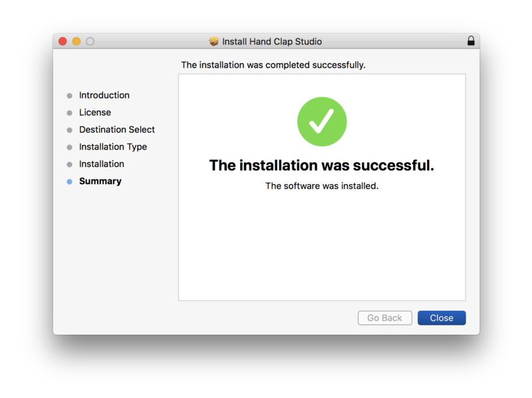Select the Introduction step in the sidebar

(x=104, y=95)
